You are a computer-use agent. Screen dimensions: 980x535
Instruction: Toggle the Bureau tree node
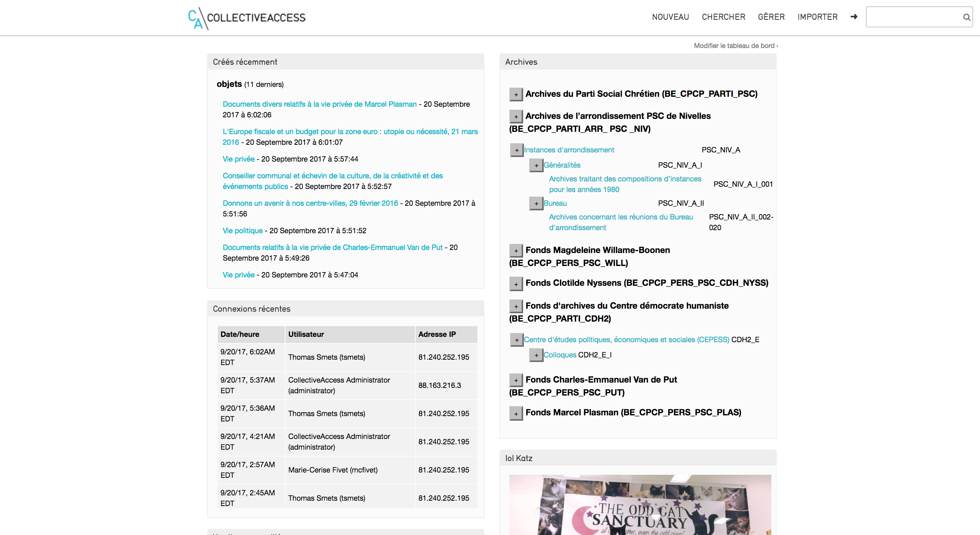(x=536, y=203)
